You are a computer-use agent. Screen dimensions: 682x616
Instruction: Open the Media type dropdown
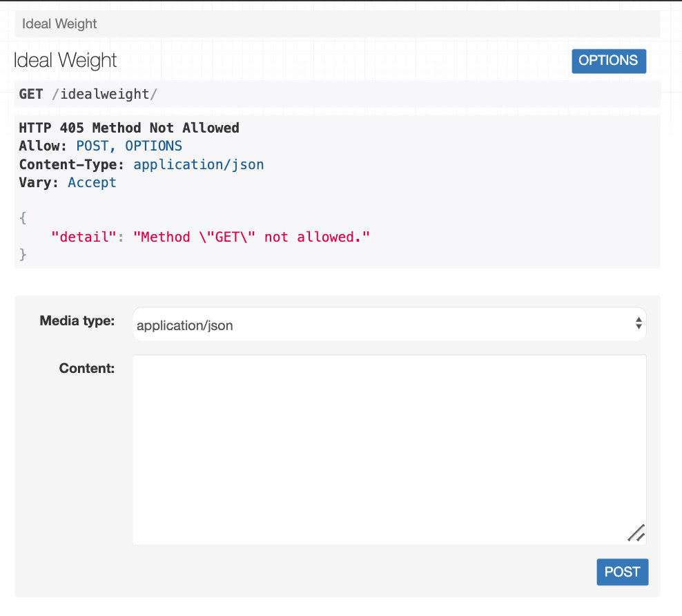pos(389,325)
